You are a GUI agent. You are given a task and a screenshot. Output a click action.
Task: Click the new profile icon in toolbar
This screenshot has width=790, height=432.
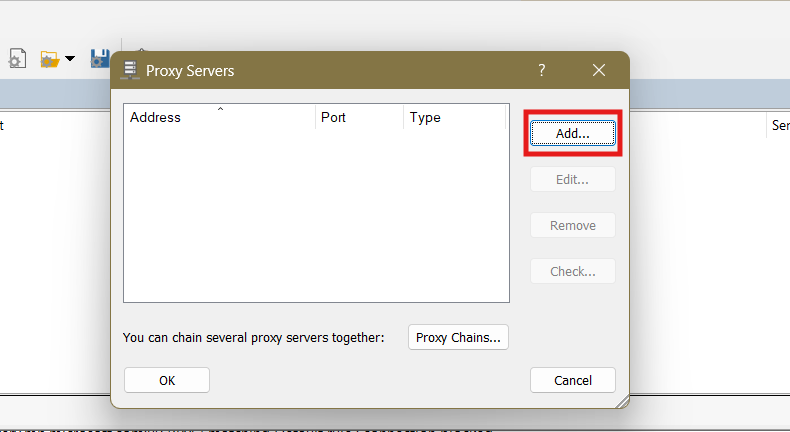pyautogui.click(x=16, y=59)
